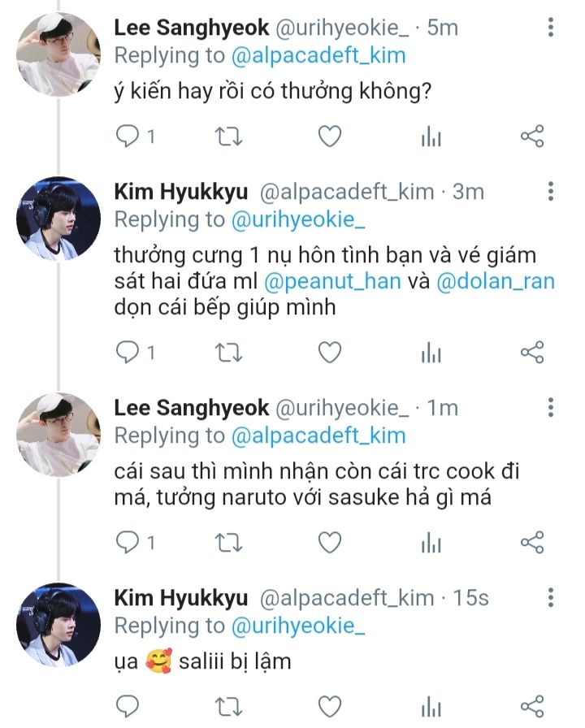Like Kim Hyukkyu's 'saliii bị lậm' tweet

click(329, 705)
